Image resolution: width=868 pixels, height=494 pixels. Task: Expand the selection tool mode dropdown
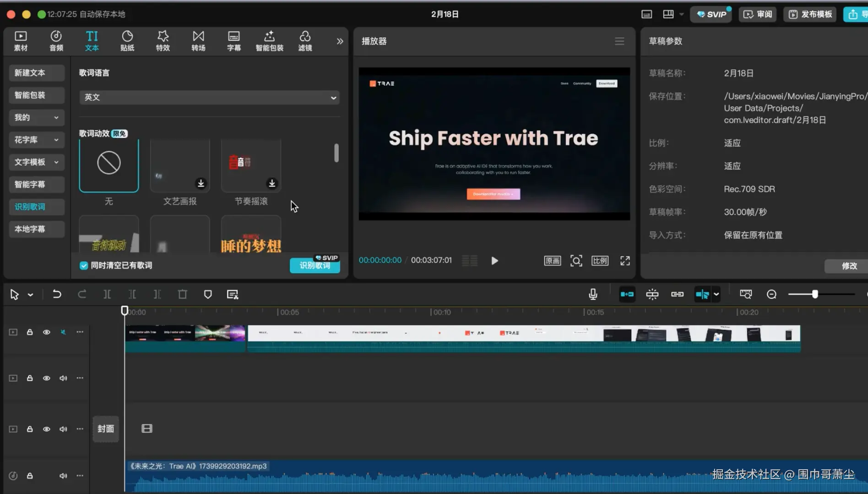pos(31,295)
